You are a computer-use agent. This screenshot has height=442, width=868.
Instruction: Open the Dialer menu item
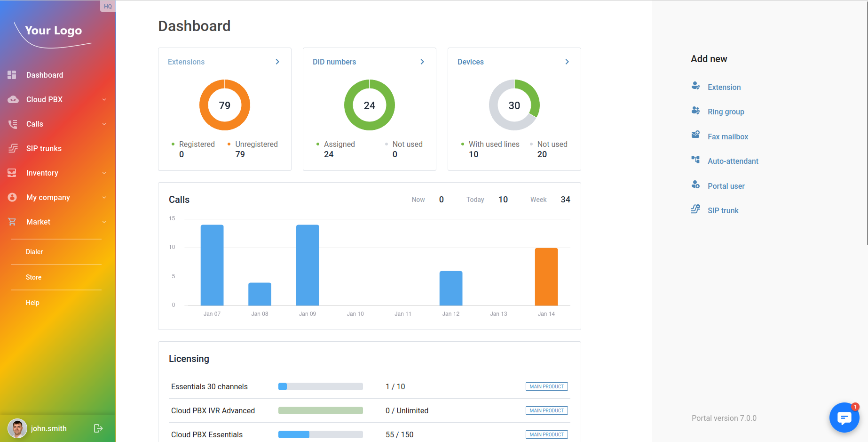[34, 252]
